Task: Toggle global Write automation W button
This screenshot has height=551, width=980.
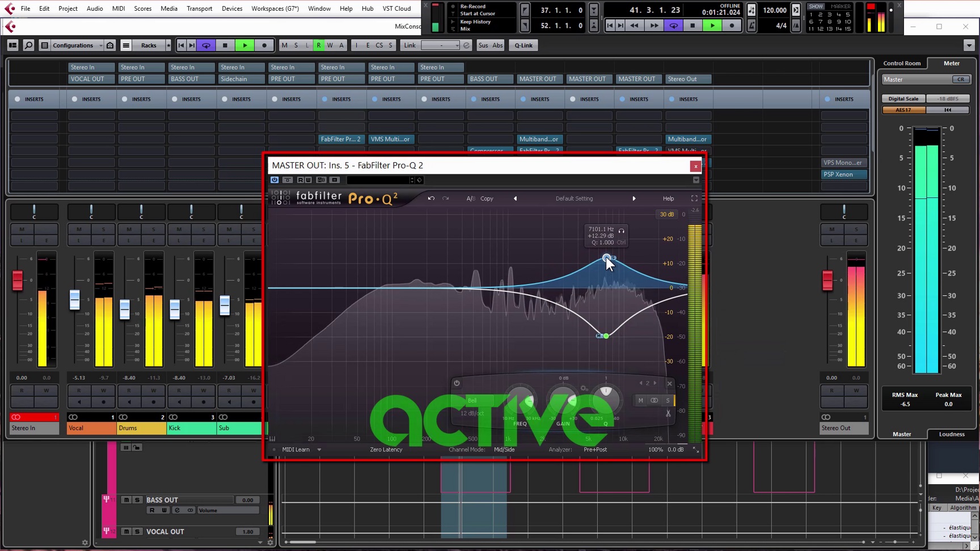Action: [330, 45]
